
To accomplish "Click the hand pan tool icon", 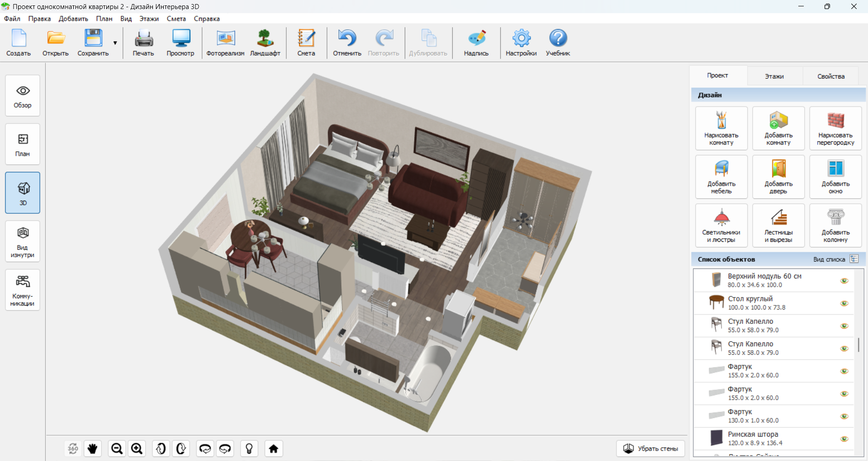I will pyautogui.click(x=93, y=448).
